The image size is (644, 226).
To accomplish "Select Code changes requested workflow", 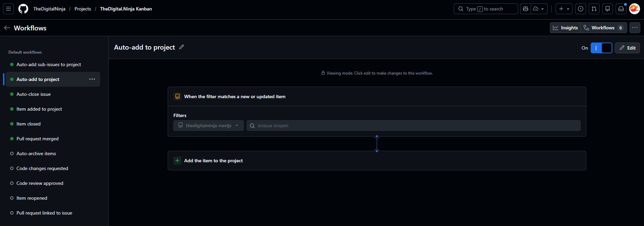I will [x=53, y=168].
